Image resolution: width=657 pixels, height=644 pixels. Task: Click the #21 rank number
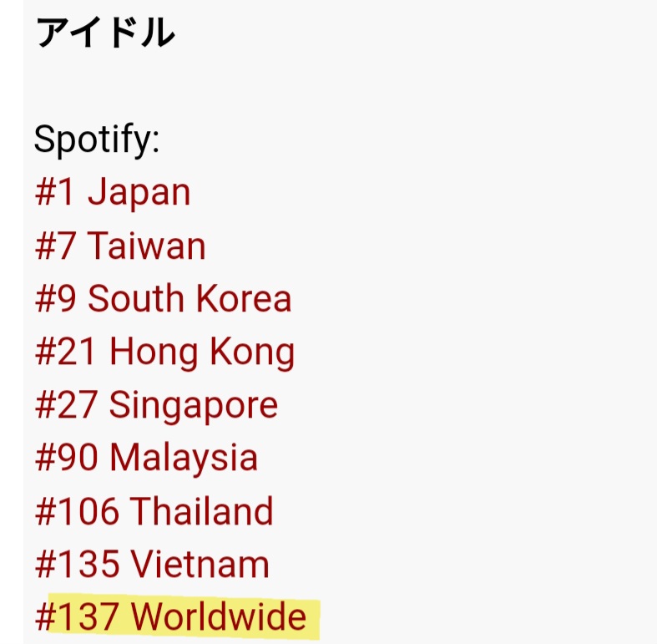67,352
